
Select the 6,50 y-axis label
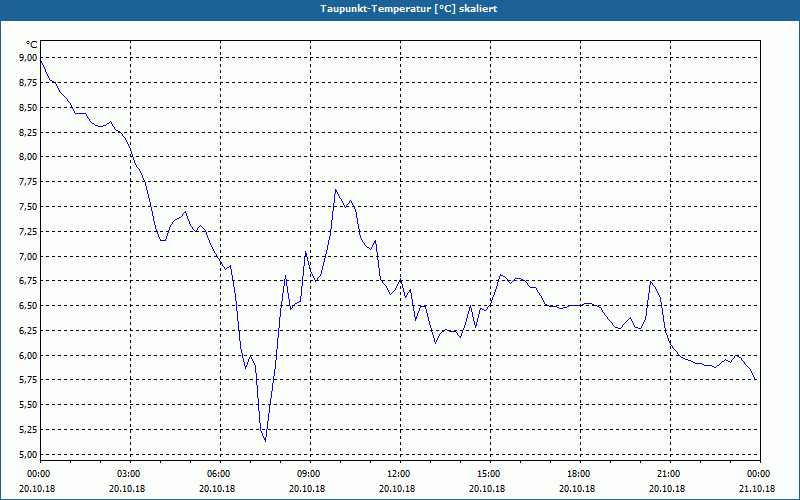(x=29, y=306)
